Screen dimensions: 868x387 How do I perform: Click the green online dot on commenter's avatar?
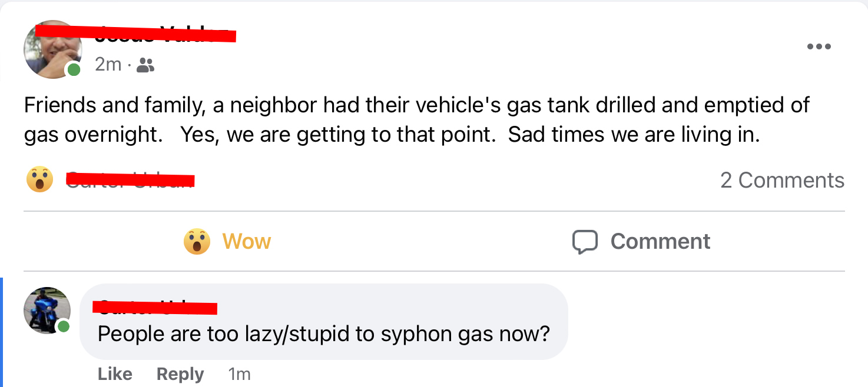click(64, 326)
